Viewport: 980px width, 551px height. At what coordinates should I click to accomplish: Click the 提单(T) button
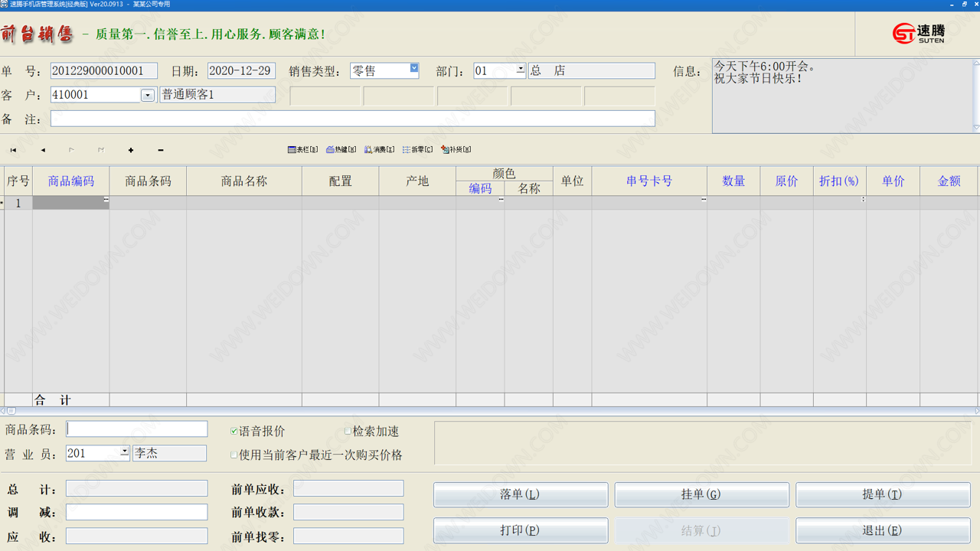tap(883, 494)
